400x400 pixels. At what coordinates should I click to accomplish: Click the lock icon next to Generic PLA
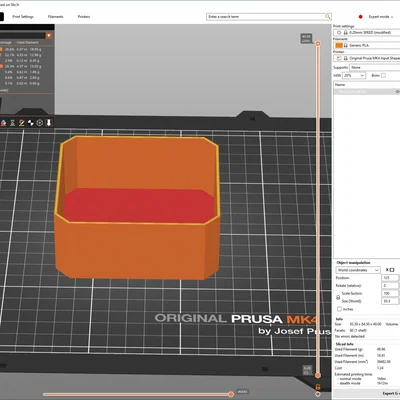346,45
